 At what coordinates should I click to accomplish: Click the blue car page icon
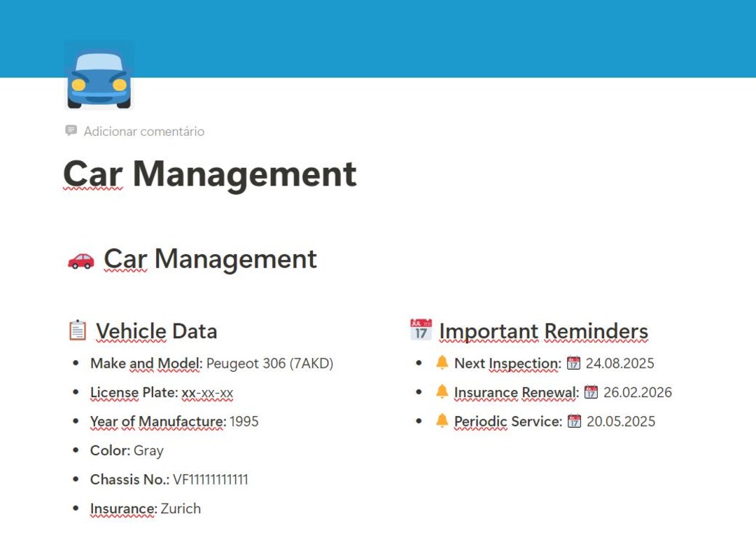pos(99,75)
